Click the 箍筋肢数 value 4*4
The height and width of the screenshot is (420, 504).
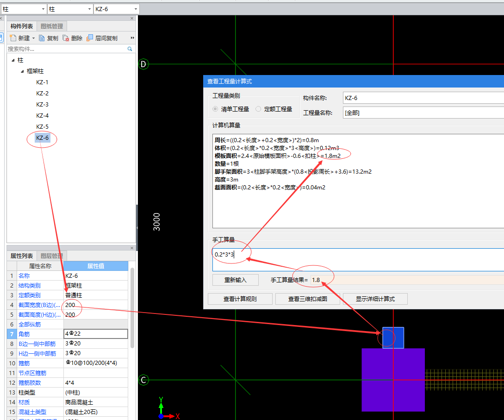[x=96, y=382]
